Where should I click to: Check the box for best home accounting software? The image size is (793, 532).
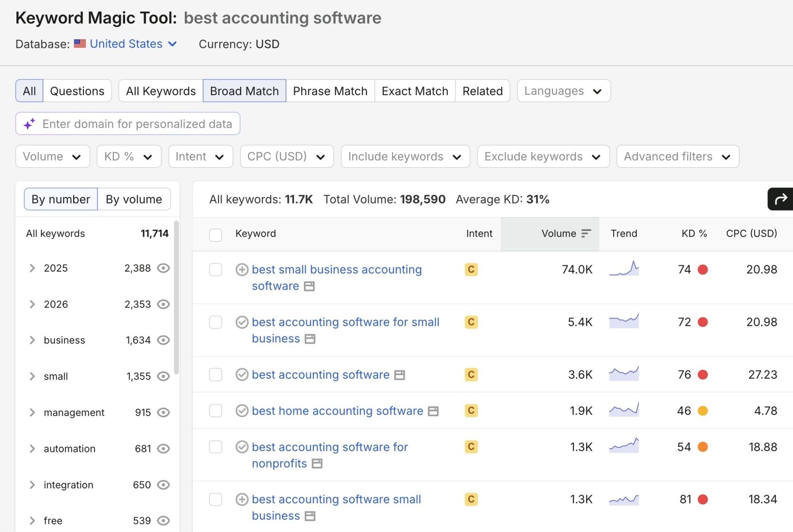tap(215, 411)
